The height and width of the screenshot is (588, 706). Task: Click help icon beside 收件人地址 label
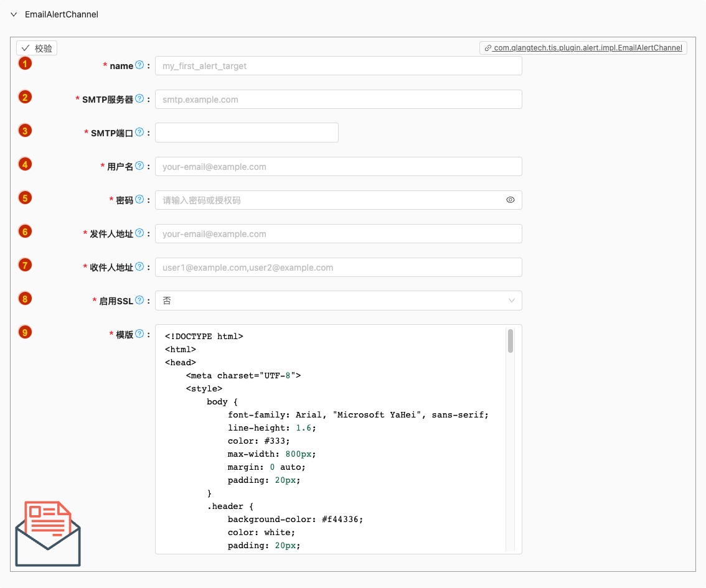139,267
